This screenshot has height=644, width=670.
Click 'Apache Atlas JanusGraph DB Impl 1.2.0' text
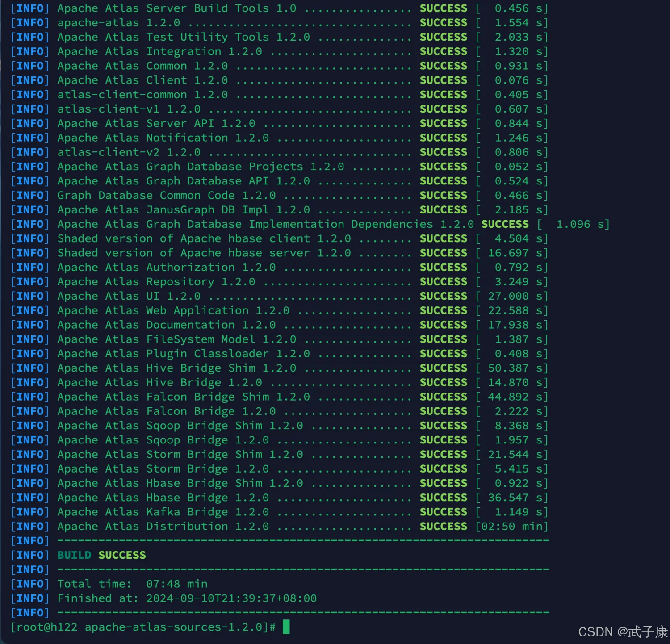point(184,210)
